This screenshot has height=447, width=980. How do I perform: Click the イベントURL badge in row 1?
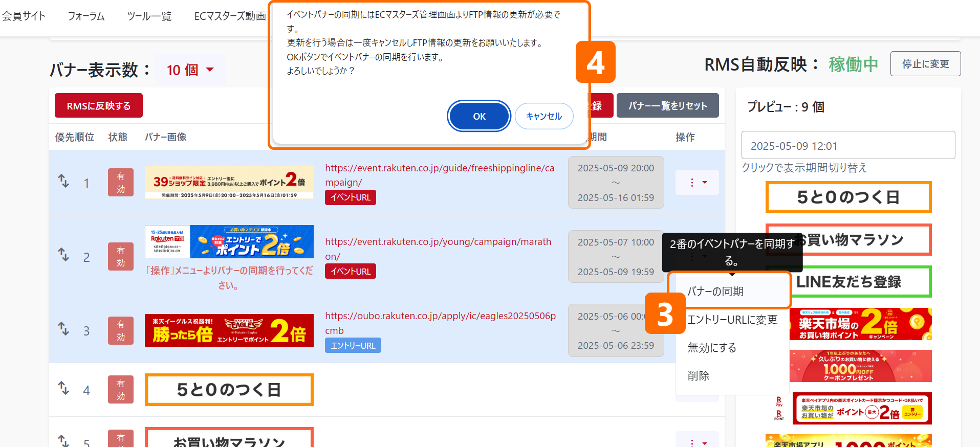click(x=351, y=197)
